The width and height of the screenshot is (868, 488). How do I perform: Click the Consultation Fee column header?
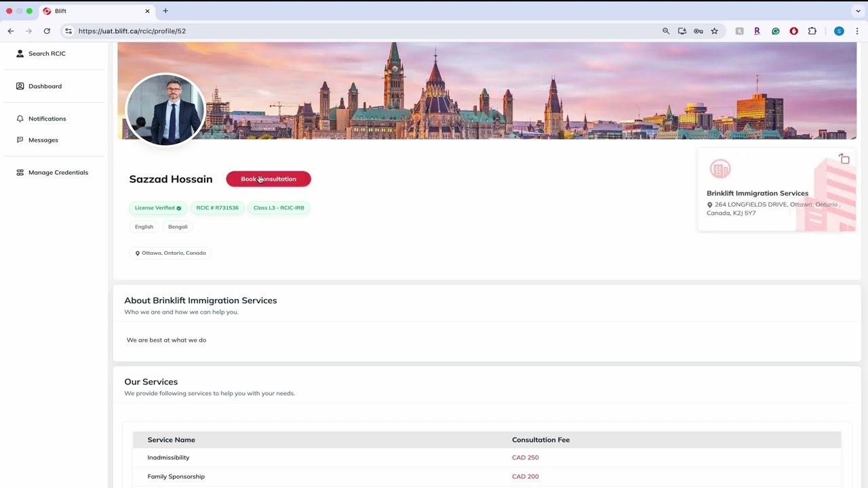(540, 440)
